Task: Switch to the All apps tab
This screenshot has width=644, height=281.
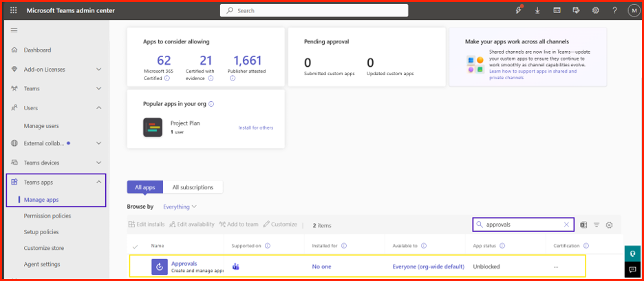Action: point(145,187)
